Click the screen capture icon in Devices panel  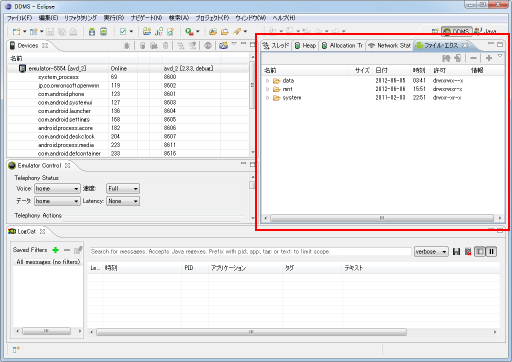pos(223,46)
